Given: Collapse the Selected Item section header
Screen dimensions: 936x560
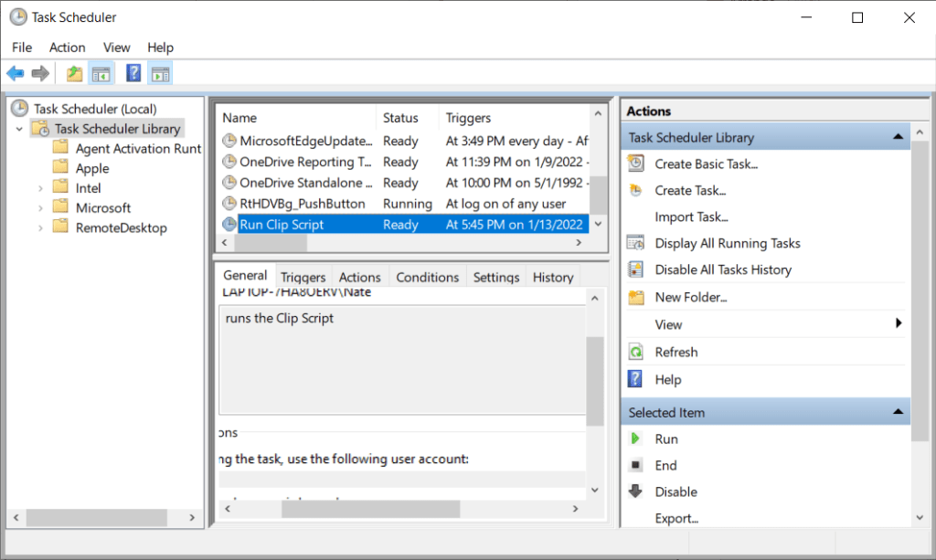Looking at the screenshot, I should point(898,412).
